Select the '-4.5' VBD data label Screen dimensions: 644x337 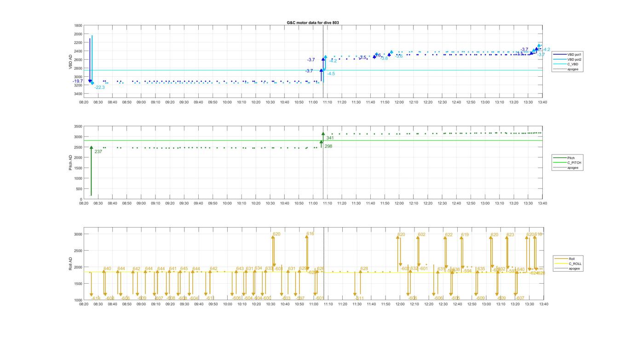tap(331, 74)
